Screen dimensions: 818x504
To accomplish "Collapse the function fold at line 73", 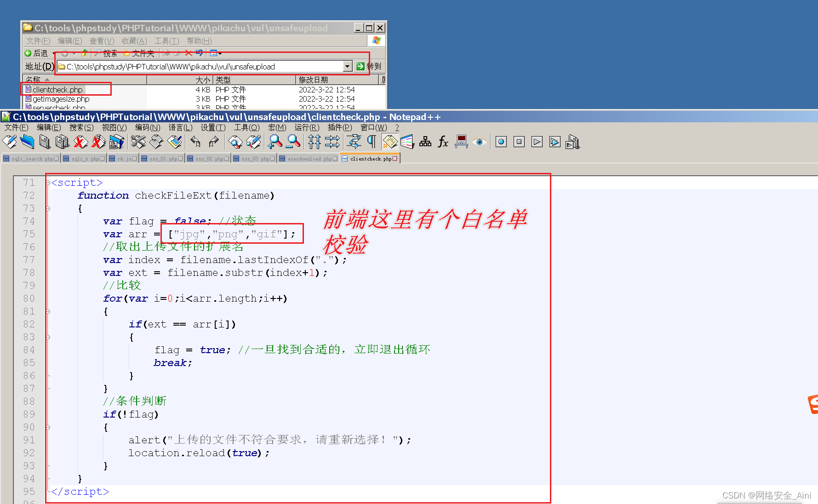I will pos(48,209).
